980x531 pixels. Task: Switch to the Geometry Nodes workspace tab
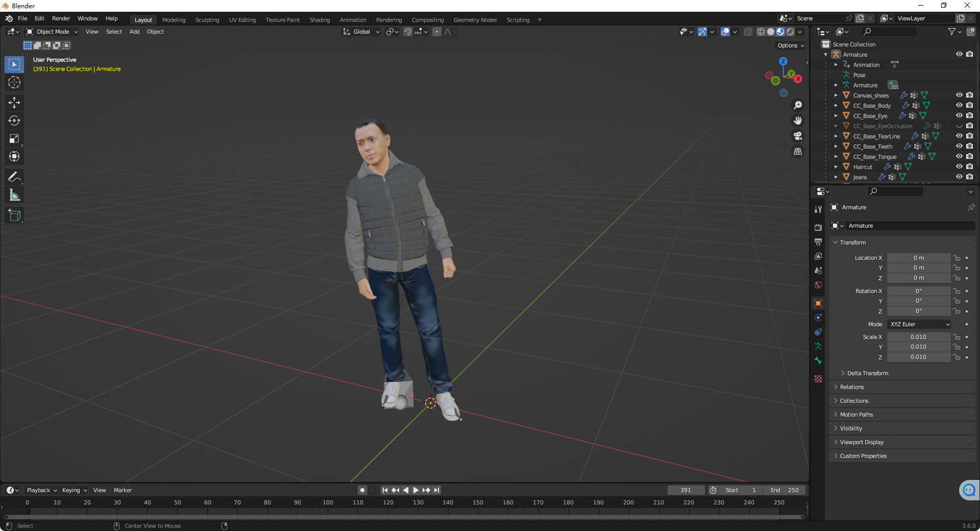475,20
